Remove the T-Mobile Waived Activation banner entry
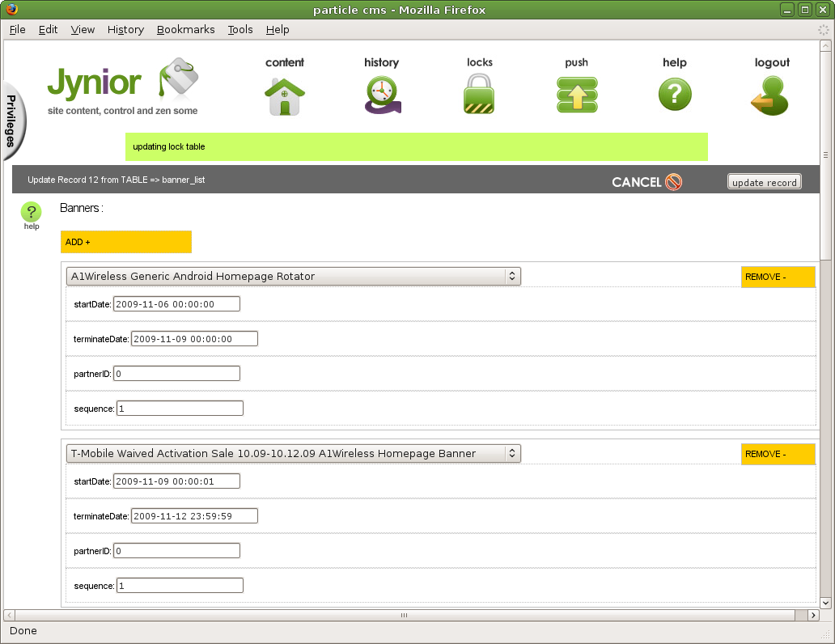Screen dimensions: 835x644 pos(778,454)
